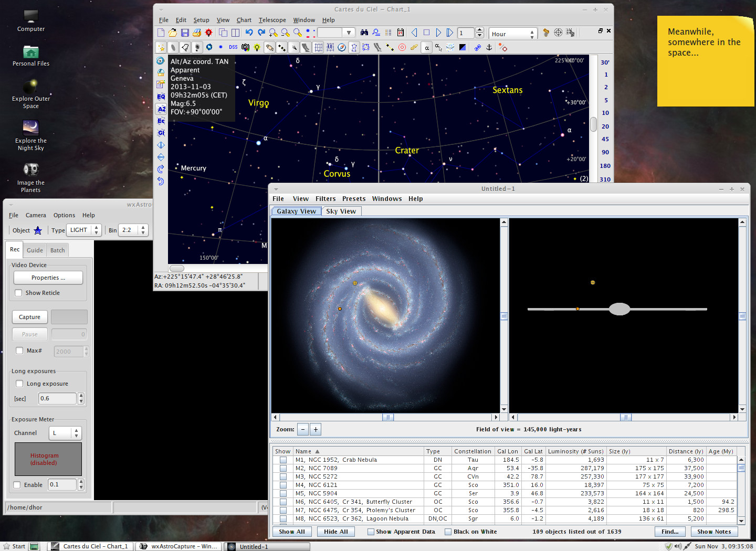
Task: Toggle Black on White option
Action: pyautogui.click(x=448, y=532)
